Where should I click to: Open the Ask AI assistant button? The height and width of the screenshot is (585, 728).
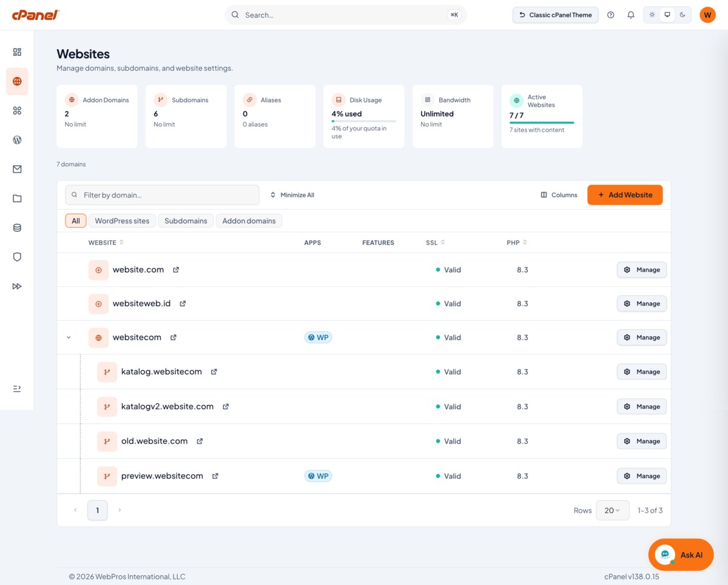click(x=681, y=555)
